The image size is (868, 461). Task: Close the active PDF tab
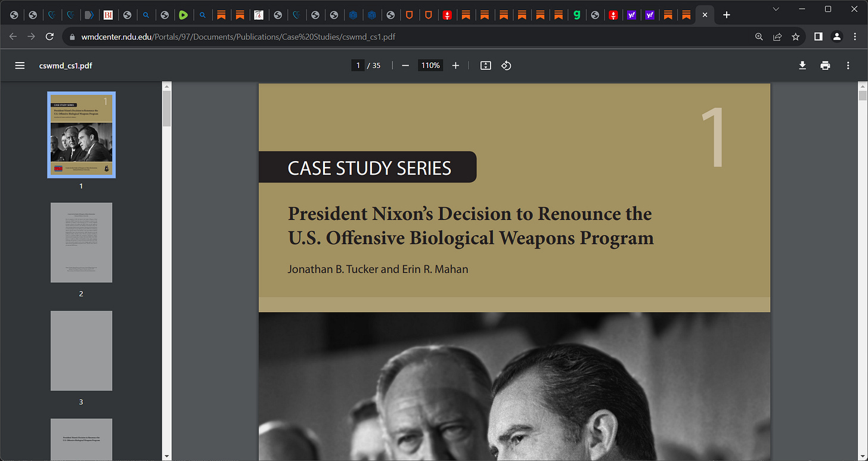pyautogui.click(x=705, y=15)
